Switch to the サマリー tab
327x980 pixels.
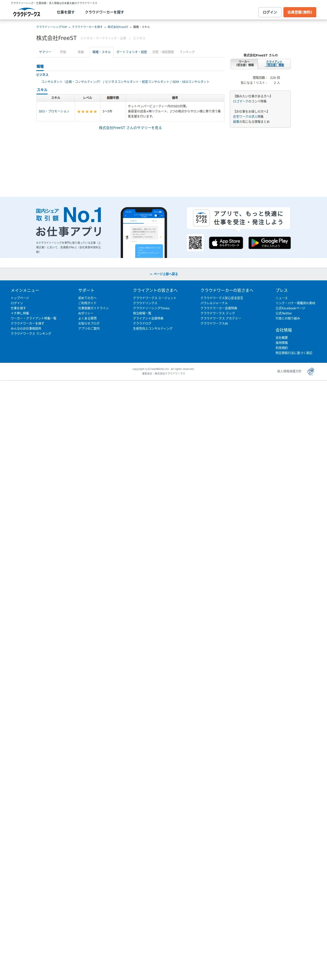45,52
